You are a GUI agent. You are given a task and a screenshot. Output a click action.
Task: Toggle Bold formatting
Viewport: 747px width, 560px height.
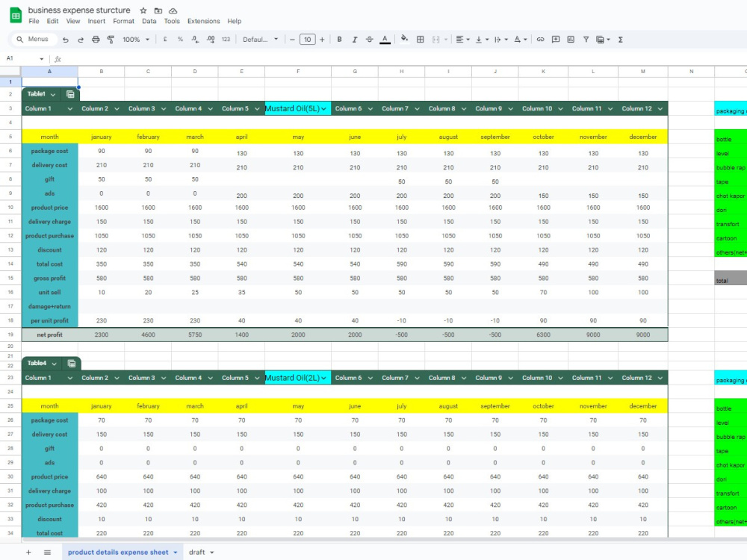pos(339,40)
